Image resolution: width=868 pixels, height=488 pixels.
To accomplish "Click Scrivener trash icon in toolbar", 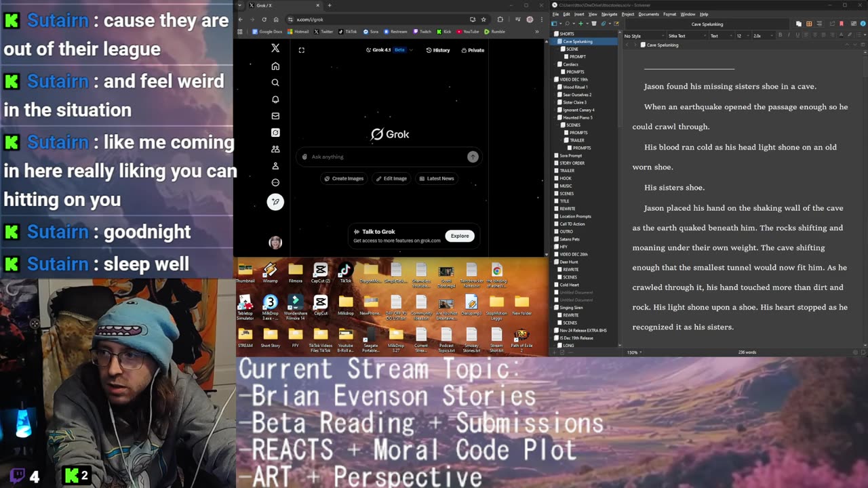I will pyautogui.click(x=594, y=24).
